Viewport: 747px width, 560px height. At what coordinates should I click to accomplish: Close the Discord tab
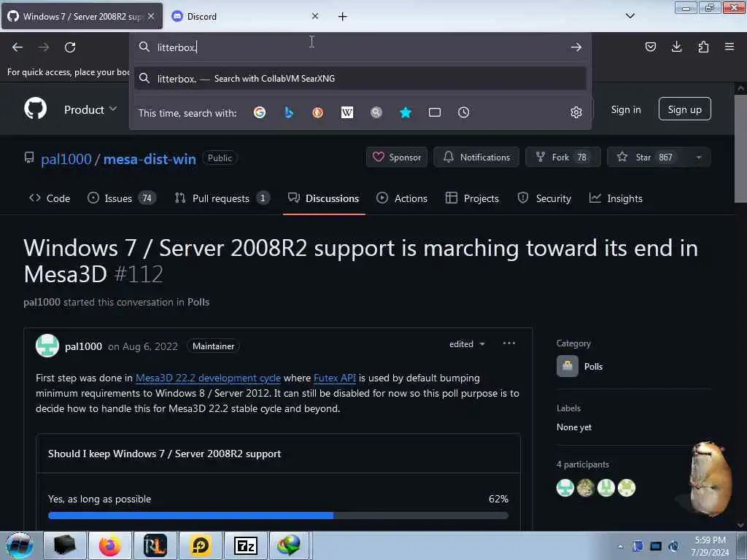pyautogui.click(x=315, y=16)
